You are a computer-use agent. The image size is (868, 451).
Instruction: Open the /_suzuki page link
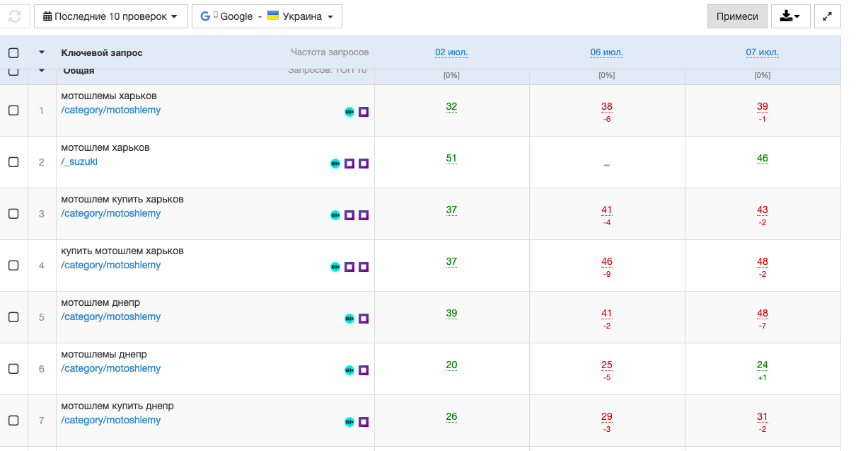click(x=79, y=161)
